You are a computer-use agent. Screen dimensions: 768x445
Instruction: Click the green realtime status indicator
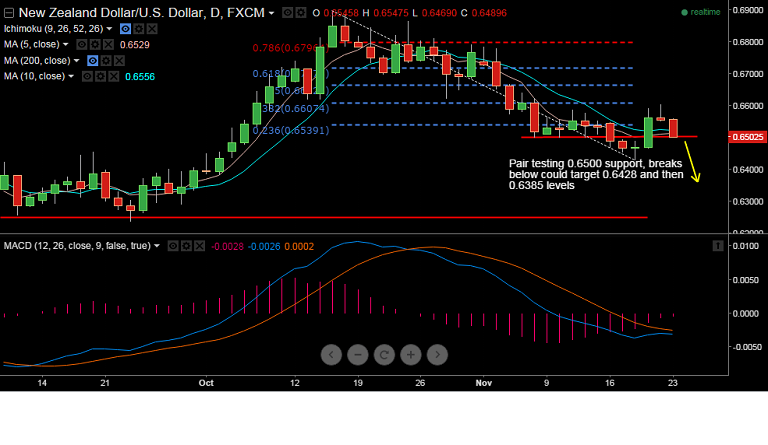pos(701,12)
